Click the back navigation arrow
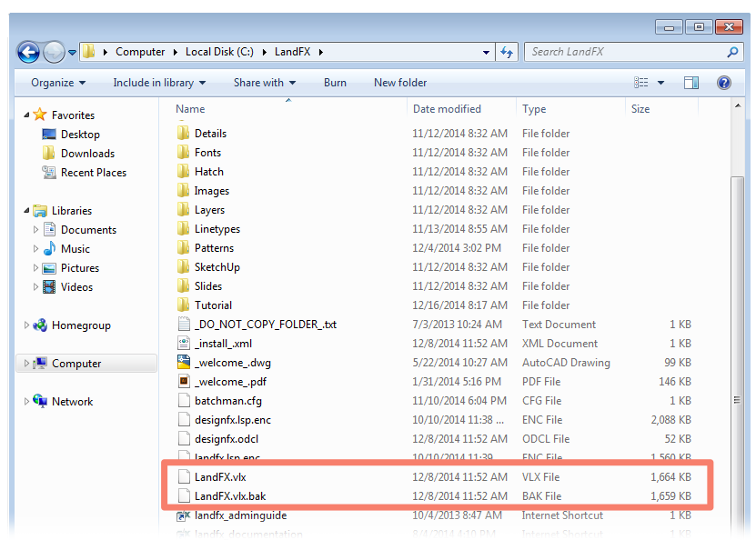 27,52
